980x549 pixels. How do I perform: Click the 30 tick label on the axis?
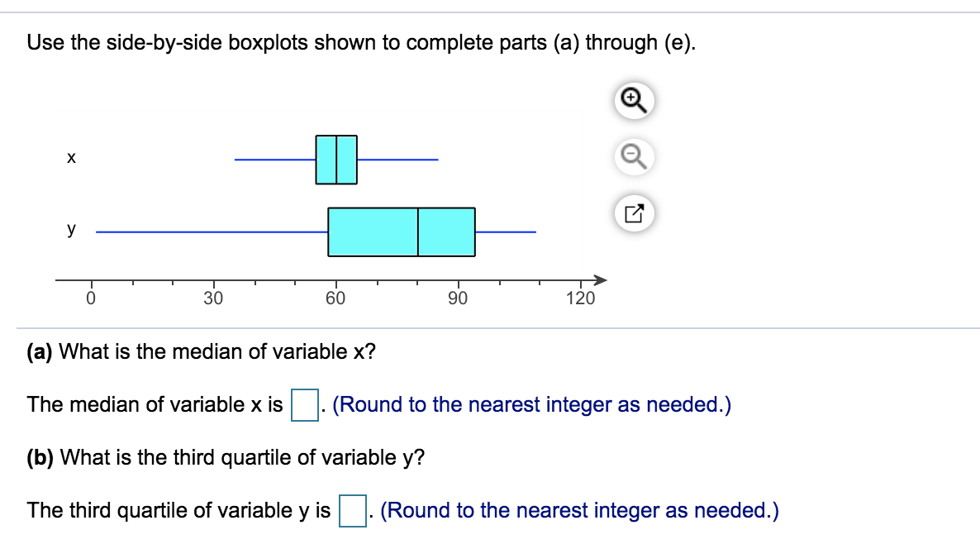(x=213, y=298)
